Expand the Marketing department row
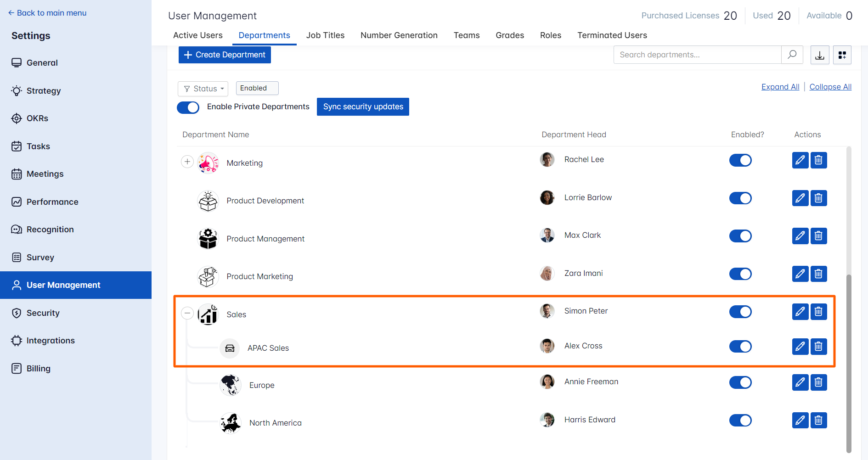The width and height of the screenshot is (868, 460). click(x=187, y=162)
